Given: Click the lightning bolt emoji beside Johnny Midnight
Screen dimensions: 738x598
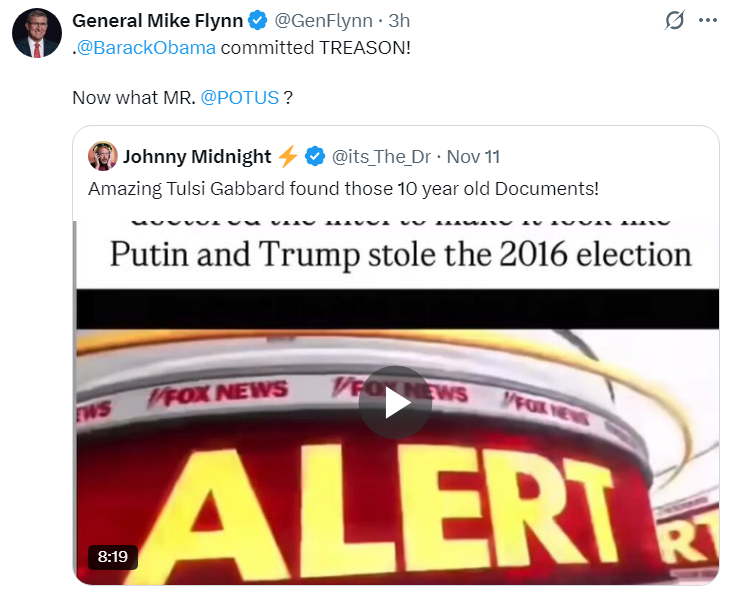Looking at the screenshot, I should [287, 156].
